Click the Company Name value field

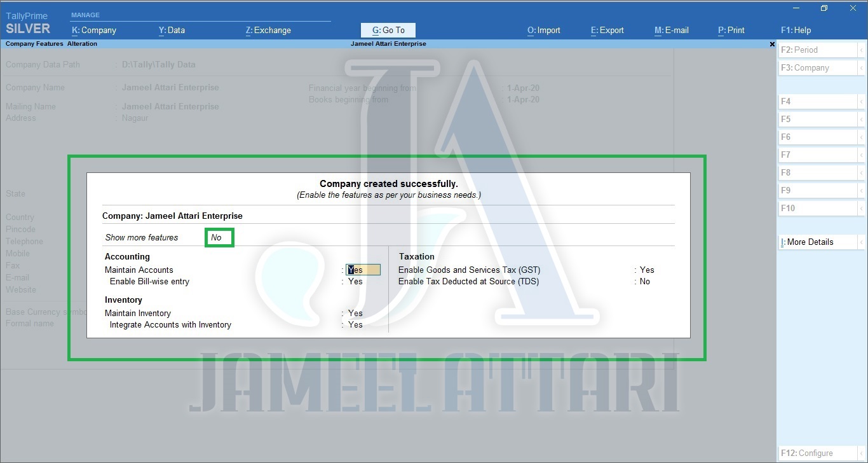[170, 87]
